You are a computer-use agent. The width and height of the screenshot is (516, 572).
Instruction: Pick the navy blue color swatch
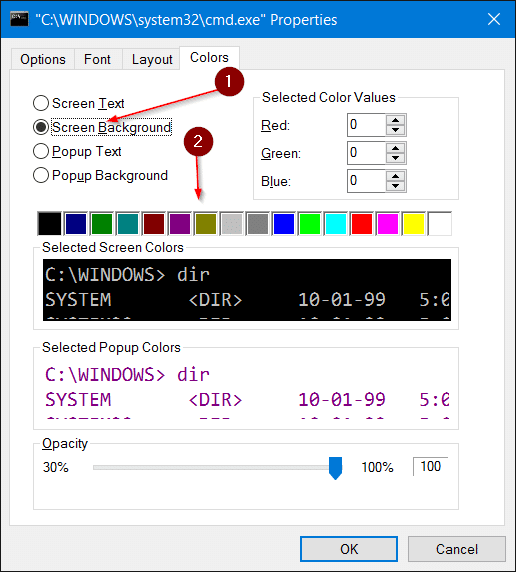(x=76, y=224)
